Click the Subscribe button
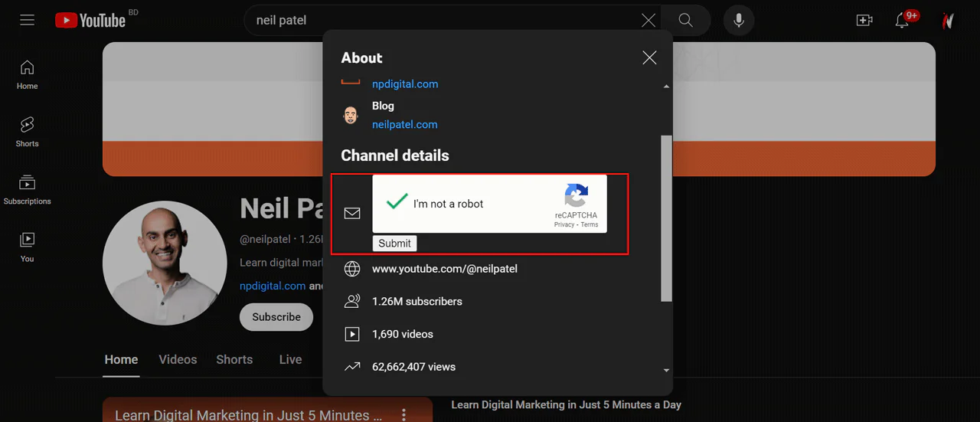This screenshot has width=980, height=422. click(x=276, y=317)
